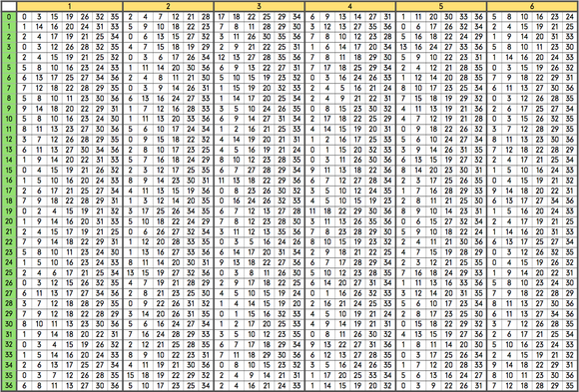Select yellow group header 5
This screenshot has width=579, height=392.
(x=441, y=6)
